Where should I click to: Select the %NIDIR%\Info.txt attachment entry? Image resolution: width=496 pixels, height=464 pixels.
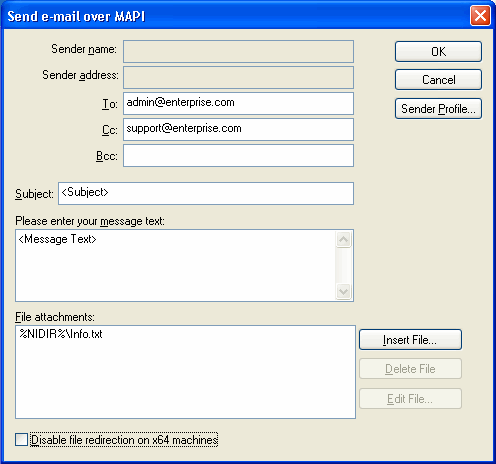tap(61, 334)
